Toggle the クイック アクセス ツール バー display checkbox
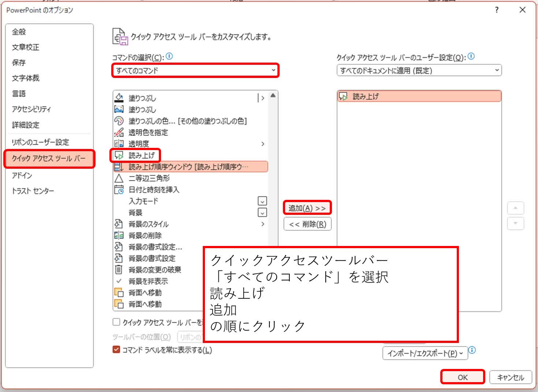 tap(116, 322)
